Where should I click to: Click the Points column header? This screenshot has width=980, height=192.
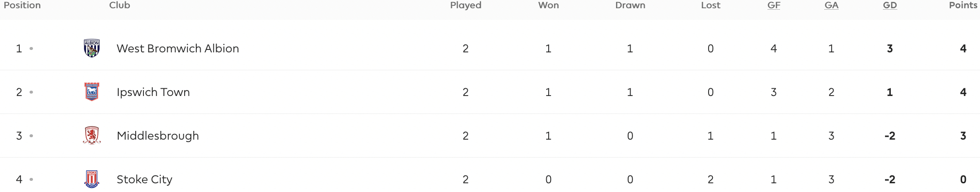tap(963, 5)
